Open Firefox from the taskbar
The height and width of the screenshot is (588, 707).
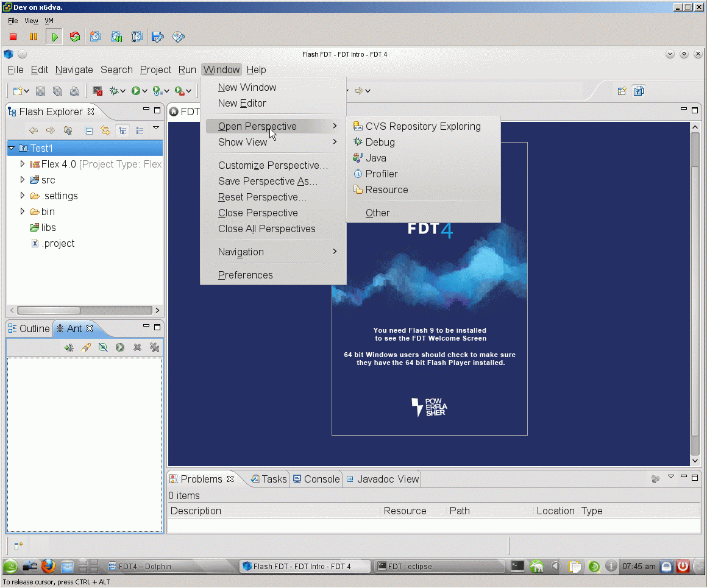48,566
